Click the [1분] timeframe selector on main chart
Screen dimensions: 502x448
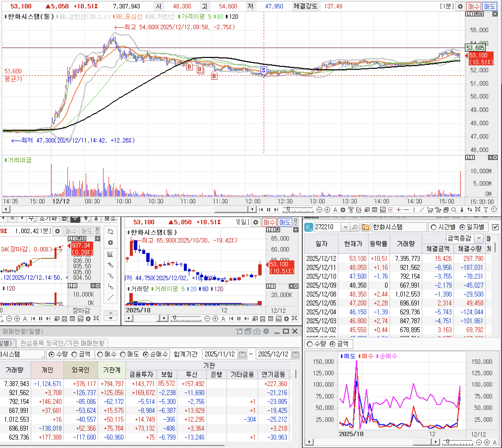pos(447,6)
